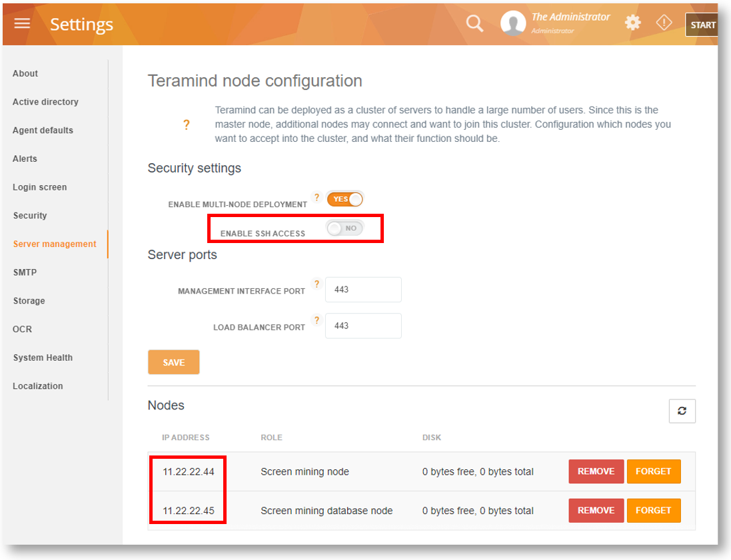Screen dimensions: 731x560
Task: Open Storage settings
Action: pos(29,301)
